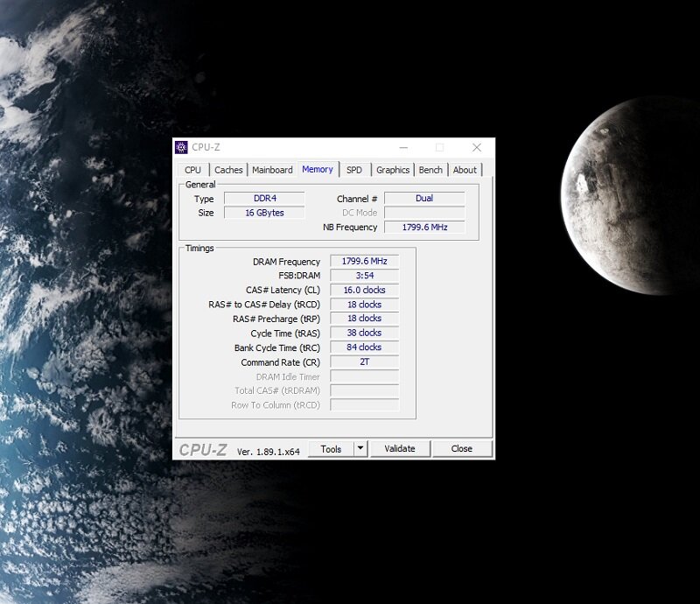Screen dimensions: 700x604
Task: Click the version text Ver. 1.89.1.x64
Action: [x=269, y=452]
